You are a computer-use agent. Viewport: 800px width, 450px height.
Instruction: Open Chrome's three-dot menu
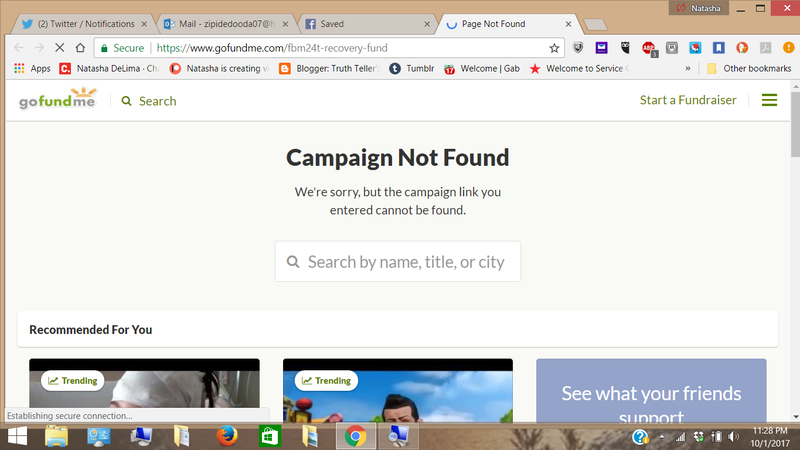(787, 47)
